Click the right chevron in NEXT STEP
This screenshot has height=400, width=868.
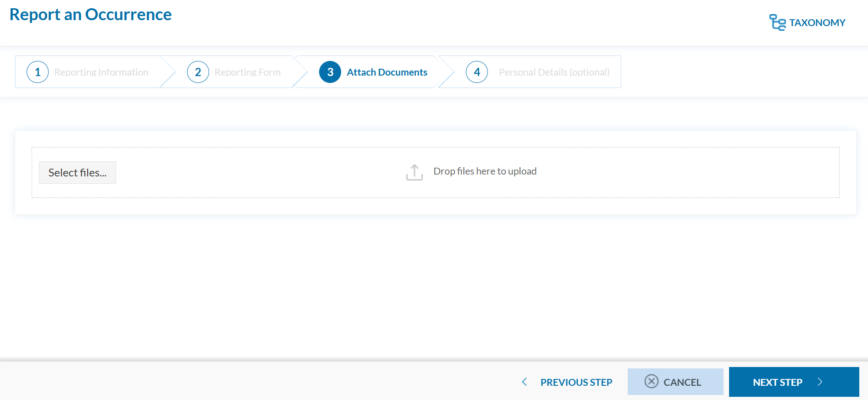click(x=820, y=382)
